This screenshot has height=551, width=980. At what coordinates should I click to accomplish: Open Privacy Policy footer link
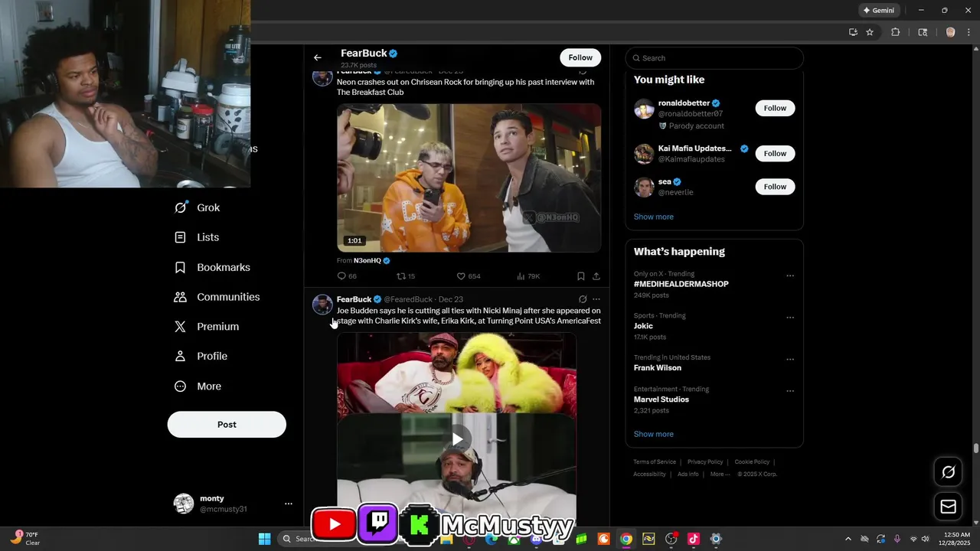tap(705, 462)
